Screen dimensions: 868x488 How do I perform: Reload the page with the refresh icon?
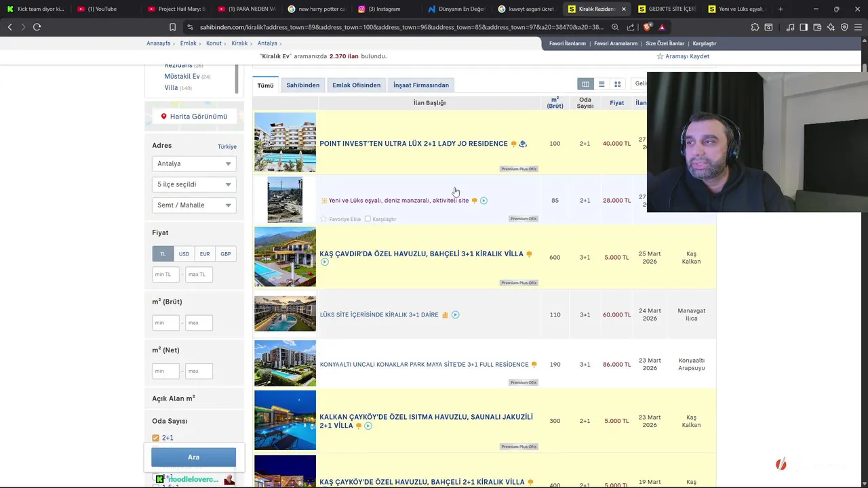point(37,27)
